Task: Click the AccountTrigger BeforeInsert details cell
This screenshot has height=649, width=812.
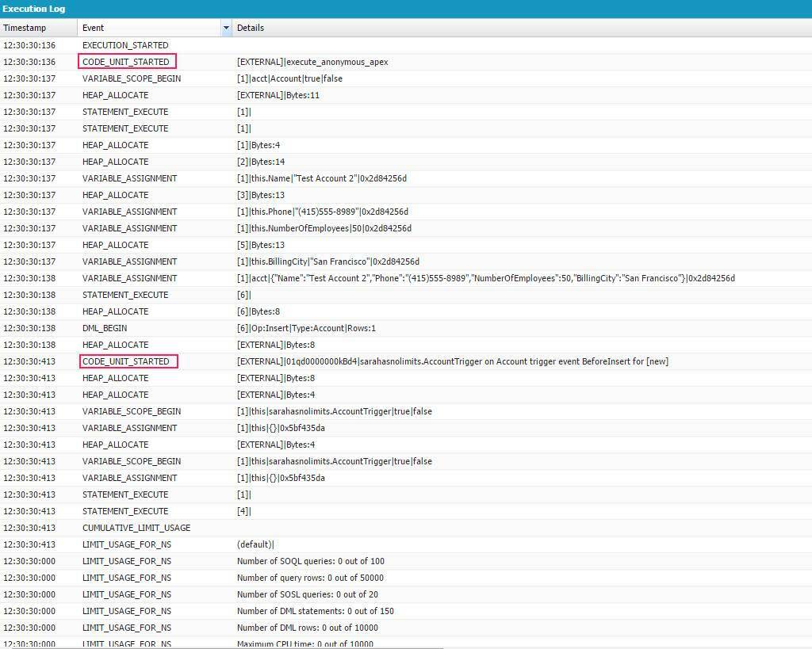Action: click(453, 361)
